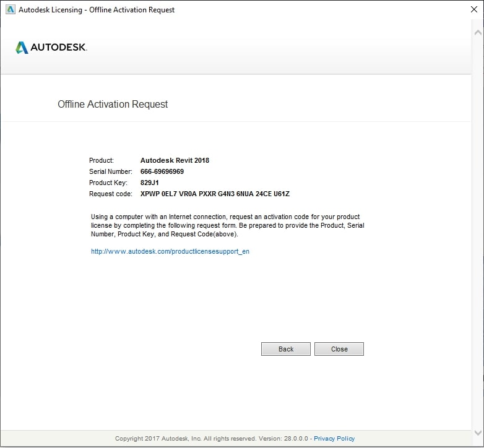This screenshot has width=484, height=448.
Task: Click the Autodesk Revit 2018 product name
Action: point(175,160)
